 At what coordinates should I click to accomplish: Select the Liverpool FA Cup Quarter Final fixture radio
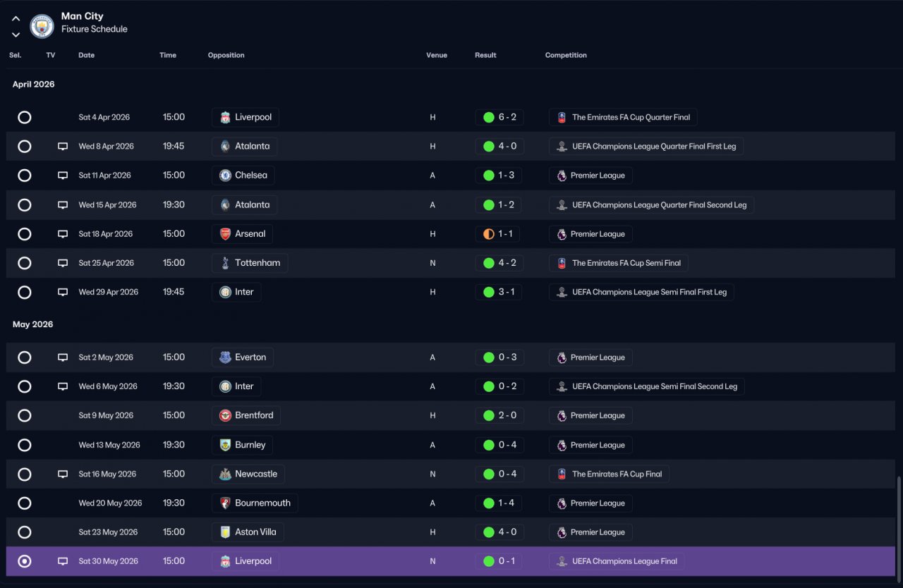coord(25,117)
